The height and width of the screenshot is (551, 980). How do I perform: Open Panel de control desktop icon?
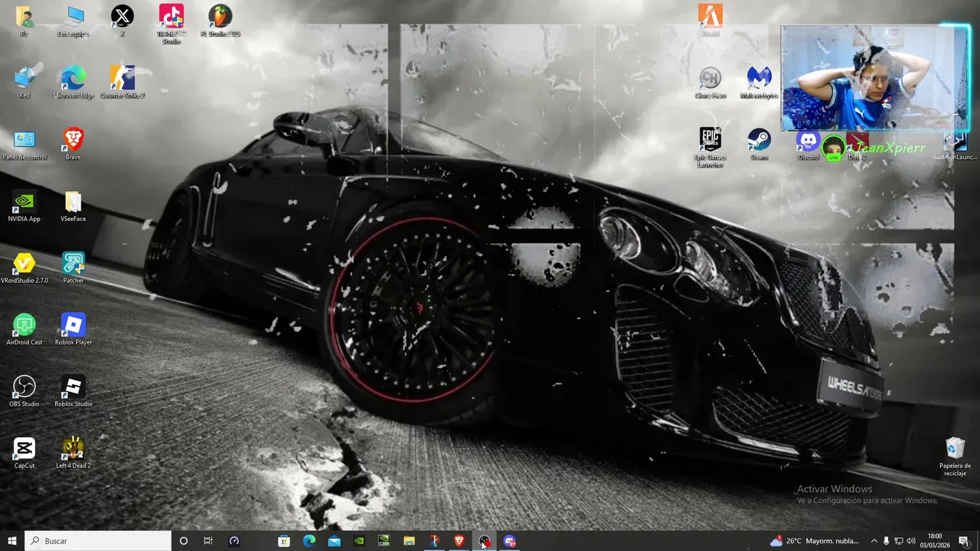coord(24,144)
